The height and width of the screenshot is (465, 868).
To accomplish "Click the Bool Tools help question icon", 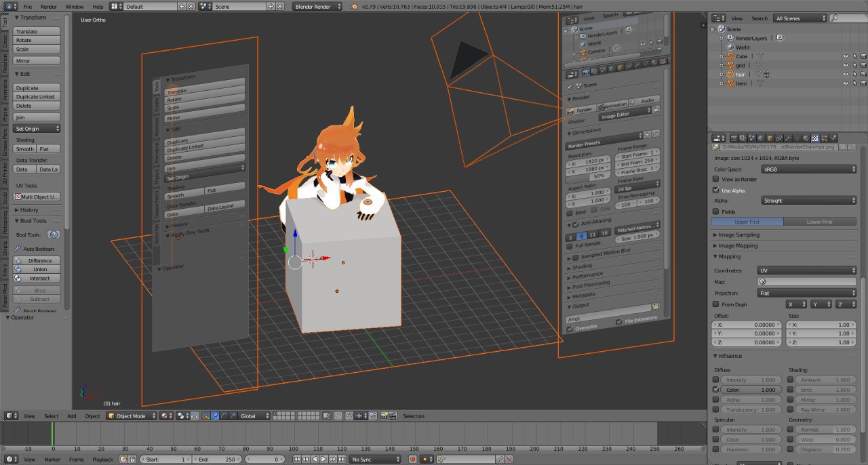I will [x=53, y=235].
